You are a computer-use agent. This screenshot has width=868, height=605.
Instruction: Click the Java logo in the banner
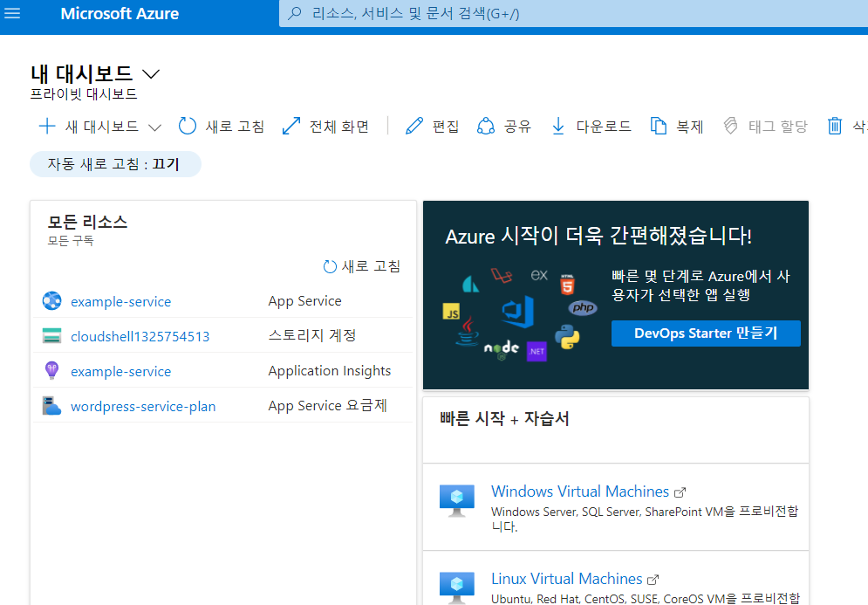pos(468,331)
